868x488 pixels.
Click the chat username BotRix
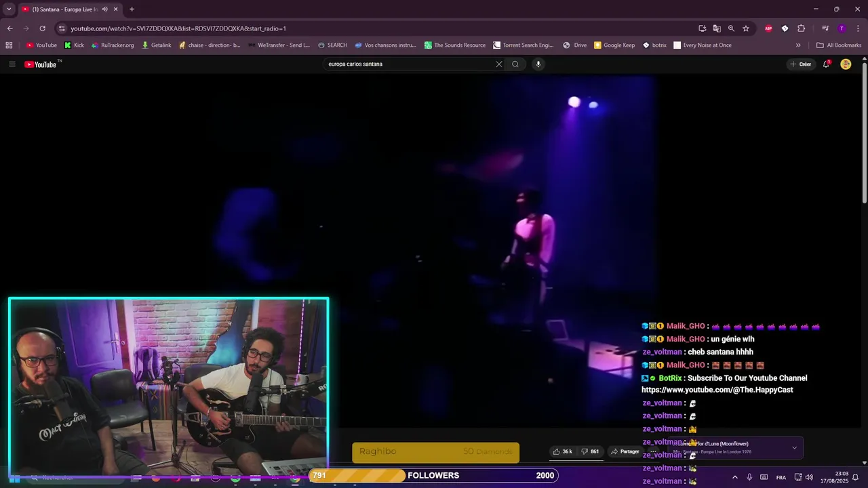pos(670,378)
